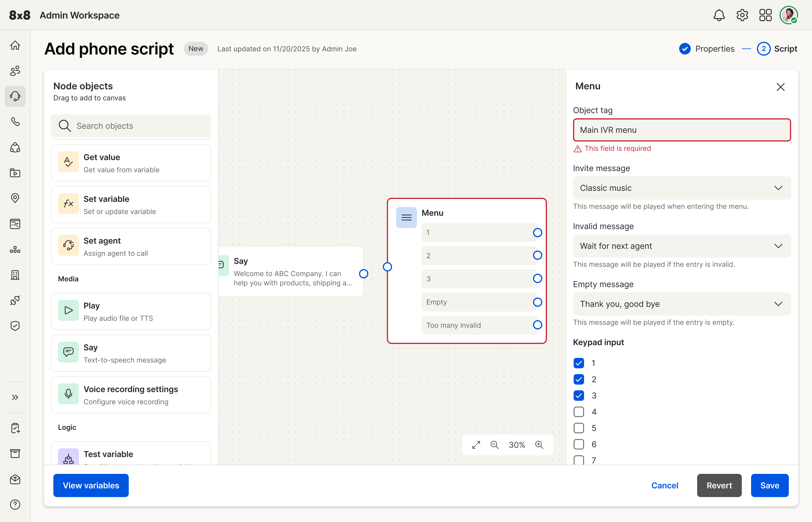Click the Search objects field
Image resolution: width=812 pixels, height=522 pixels.
point(131,126)
